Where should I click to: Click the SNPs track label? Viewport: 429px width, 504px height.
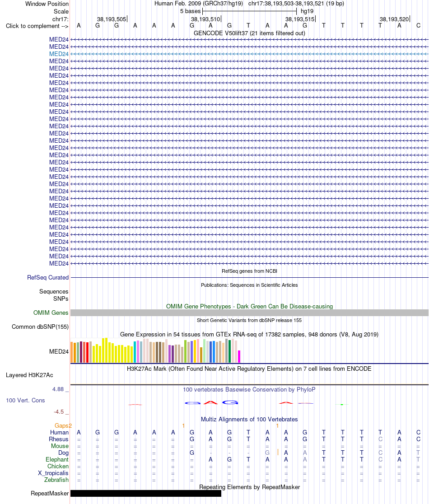(61, 299)
